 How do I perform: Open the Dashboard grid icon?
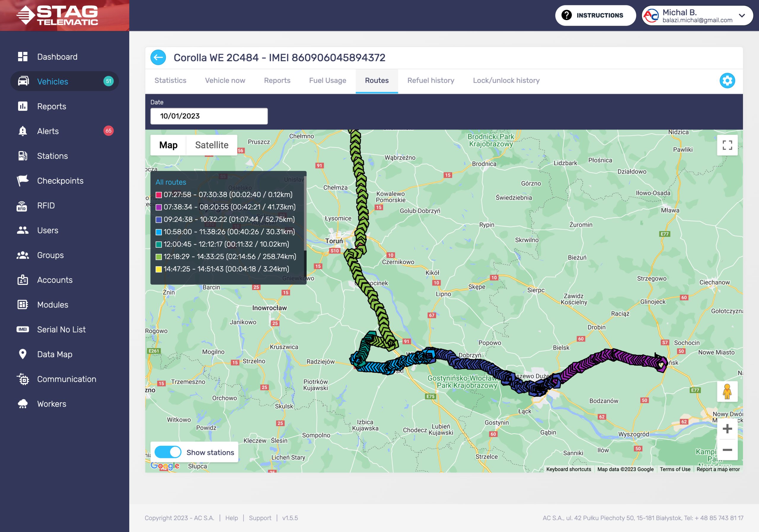click(23, 57)
